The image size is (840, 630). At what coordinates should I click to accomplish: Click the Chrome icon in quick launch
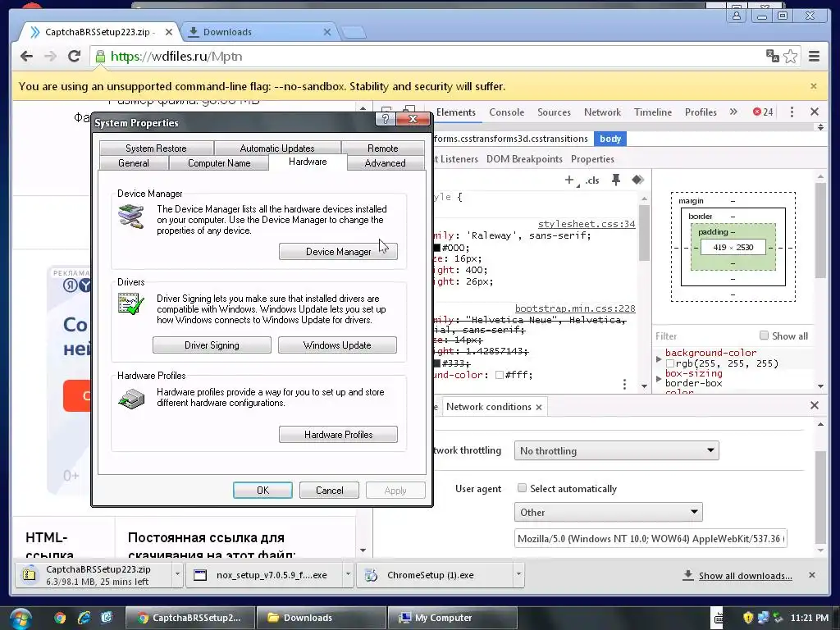click(x=59, y=618)
